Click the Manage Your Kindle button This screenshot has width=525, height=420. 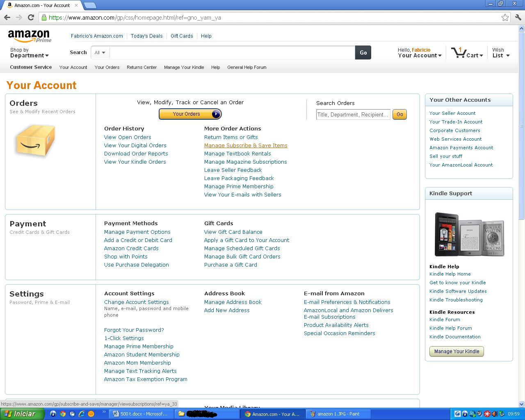[x=457, y=352]
